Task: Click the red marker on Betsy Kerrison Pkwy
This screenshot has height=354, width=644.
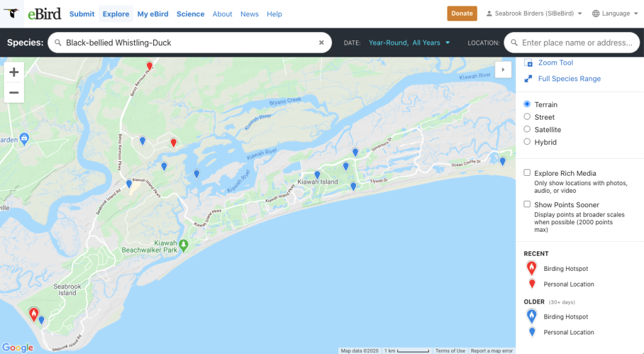Action: tap(149, 66)
